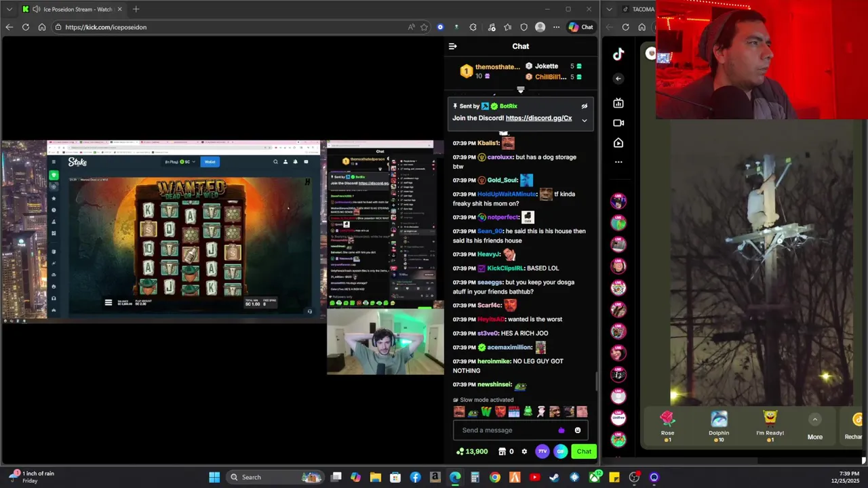868x488 pixels.
Task: Open chat settings gear icon
Action: tap(524, 451)
